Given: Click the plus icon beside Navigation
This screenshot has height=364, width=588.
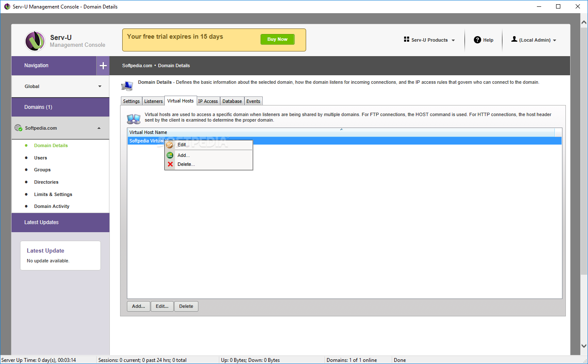Looking at the screenshot, I should click(x=103, y=66).
